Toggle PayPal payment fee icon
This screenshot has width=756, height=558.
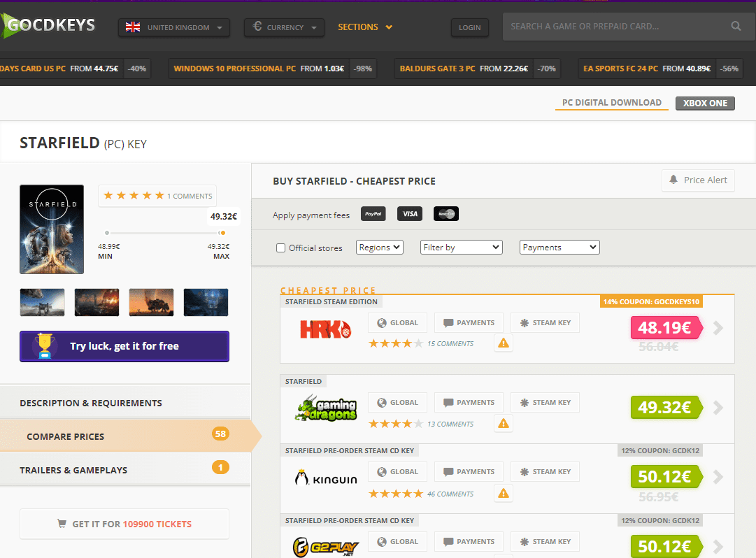[x=373, y=214]
